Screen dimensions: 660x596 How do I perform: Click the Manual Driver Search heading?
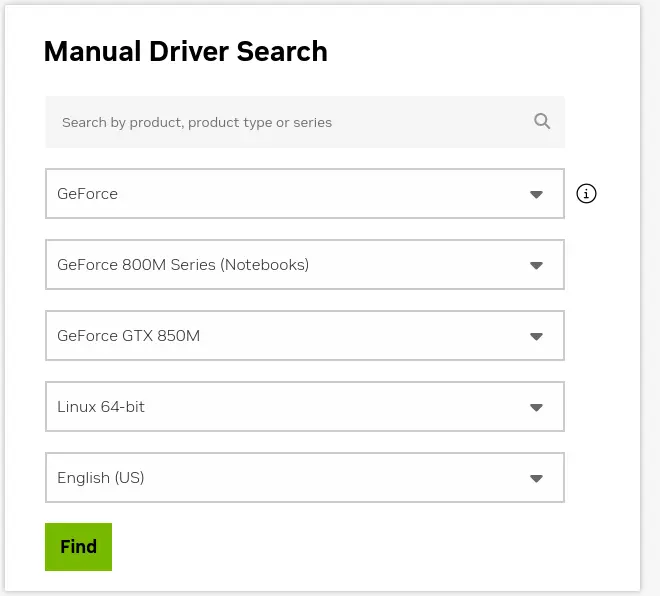[x=185, y=52]
